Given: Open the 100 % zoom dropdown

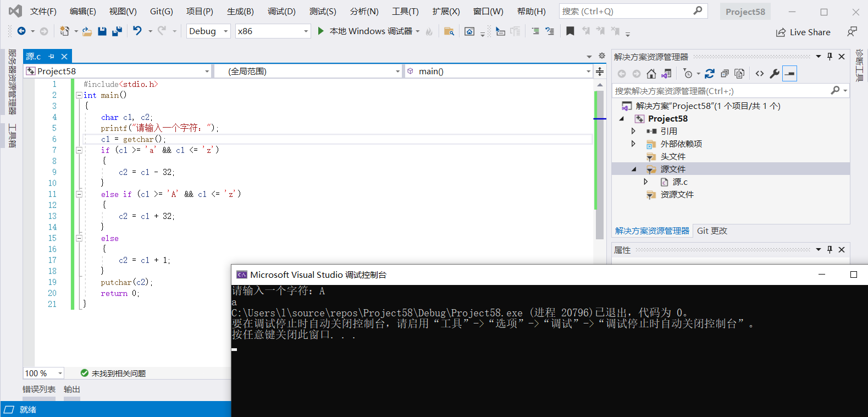Looking at the screenshot, I should [44, 373].
